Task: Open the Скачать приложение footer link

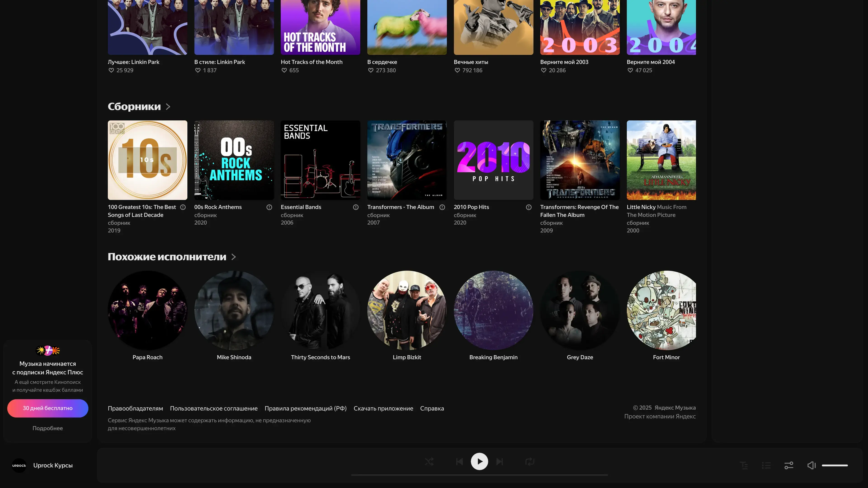Action: [x=383, y=408]
